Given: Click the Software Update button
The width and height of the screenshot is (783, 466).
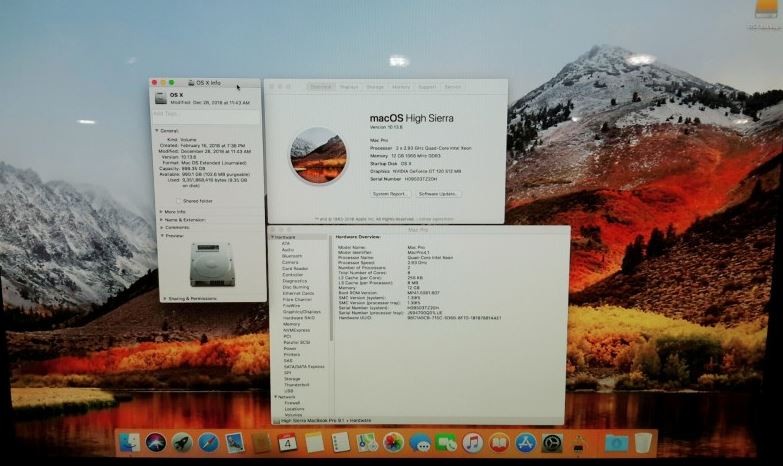Looking at the screenshot, I should pos(437,194).
